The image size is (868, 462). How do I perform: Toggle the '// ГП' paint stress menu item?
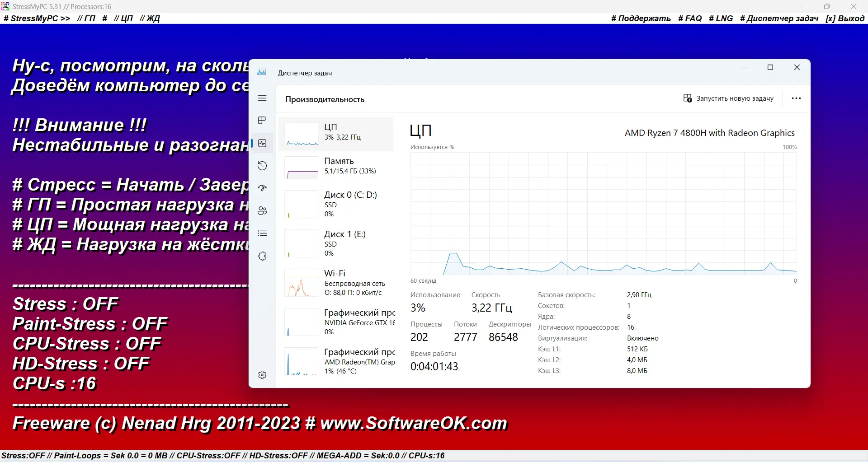[x=86, y=19]
